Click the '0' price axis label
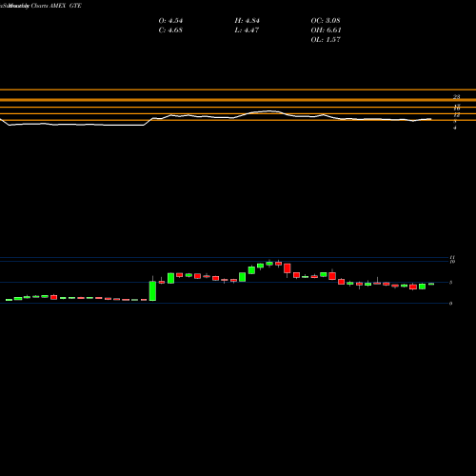 (x=450, y=304)
